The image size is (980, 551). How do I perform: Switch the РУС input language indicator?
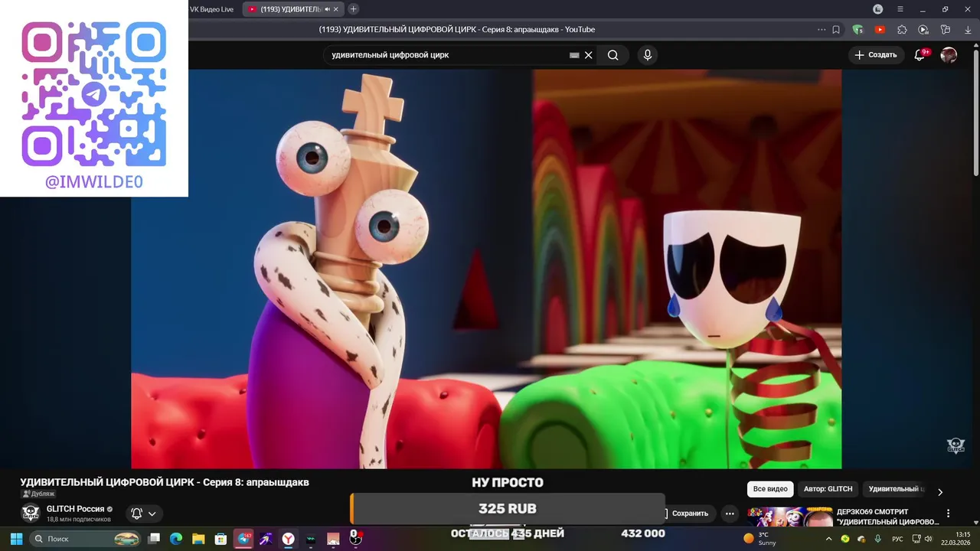(x=897, y=539)
